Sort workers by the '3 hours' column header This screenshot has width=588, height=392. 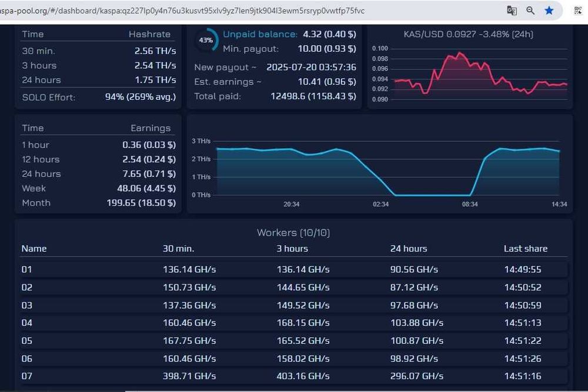[x=292, y=249]
